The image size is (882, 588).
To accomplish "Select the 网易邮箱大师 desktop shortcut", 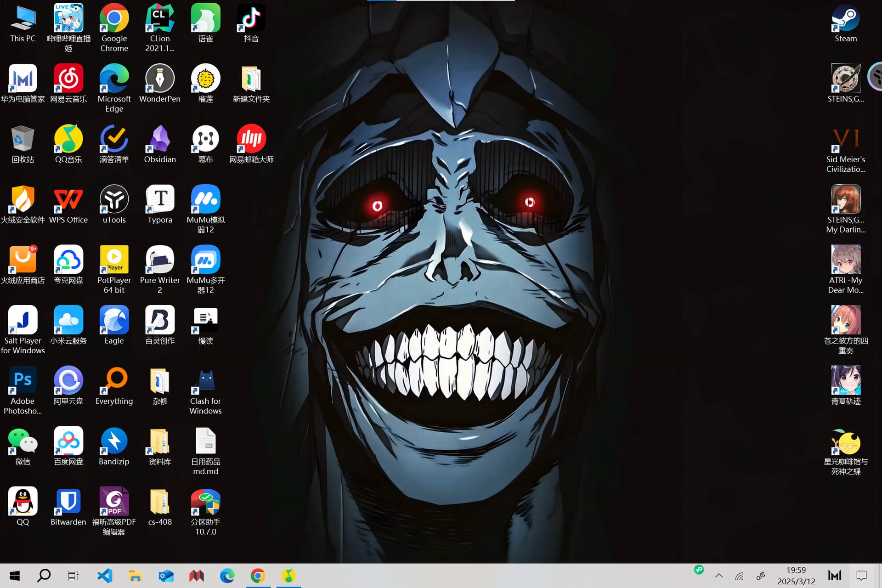I will pyautogui.click(x=251, y=144).
